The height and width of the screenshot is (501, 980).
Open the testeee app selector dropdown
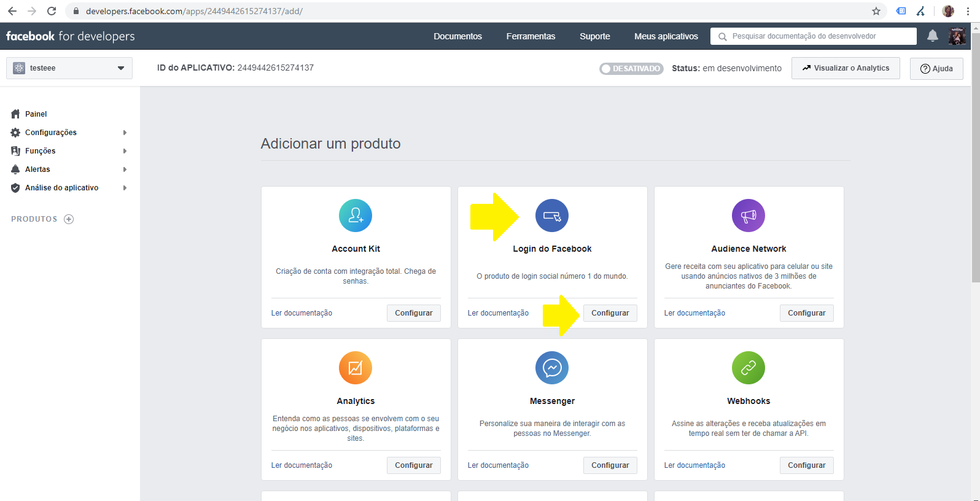point(69,68)
